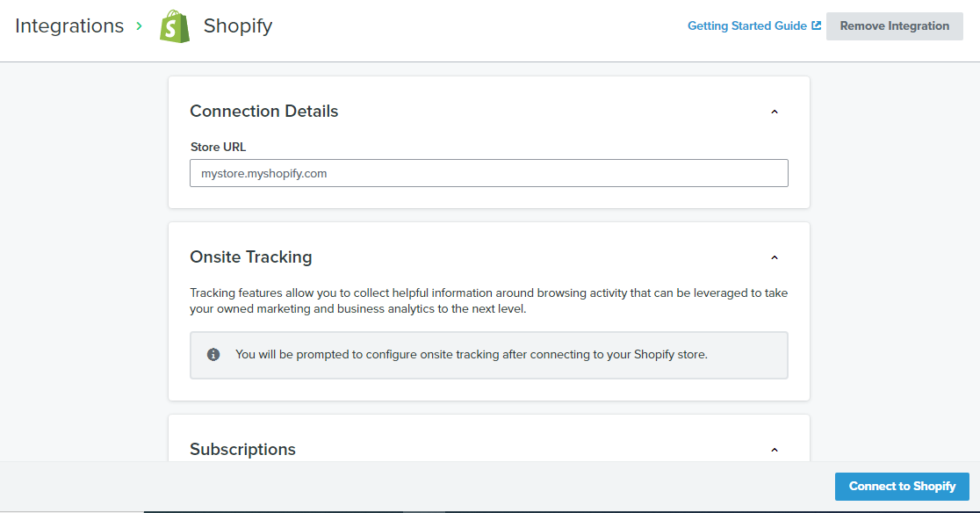Click the Shopify page title text
Viewport: 980px width, 513px height.
tap(238, 26)
